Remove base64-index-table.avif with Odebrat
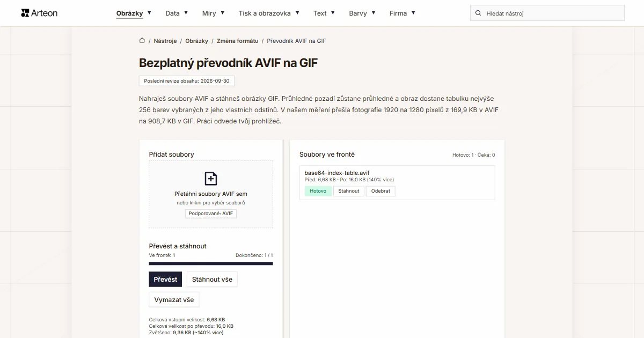 click(380, 191)
